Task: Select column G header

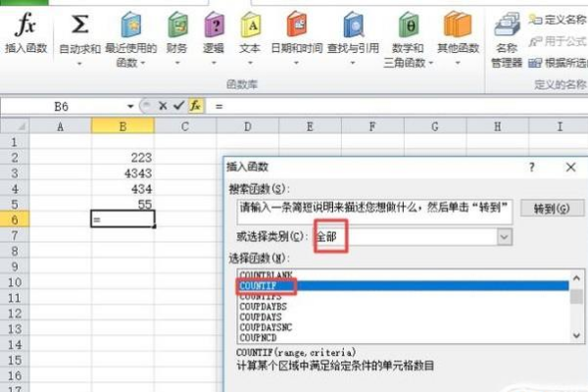Action: coord(435,126)
